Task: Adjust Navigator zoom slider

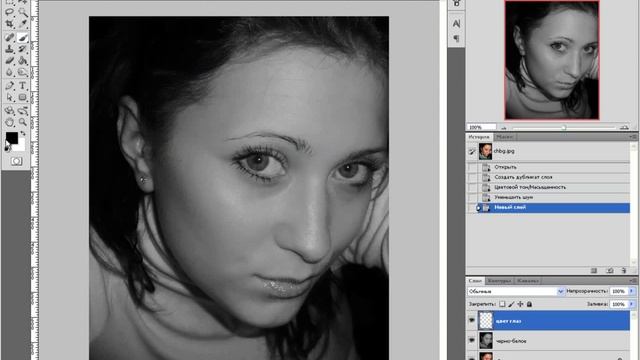Action: click(x=564, y=127)
